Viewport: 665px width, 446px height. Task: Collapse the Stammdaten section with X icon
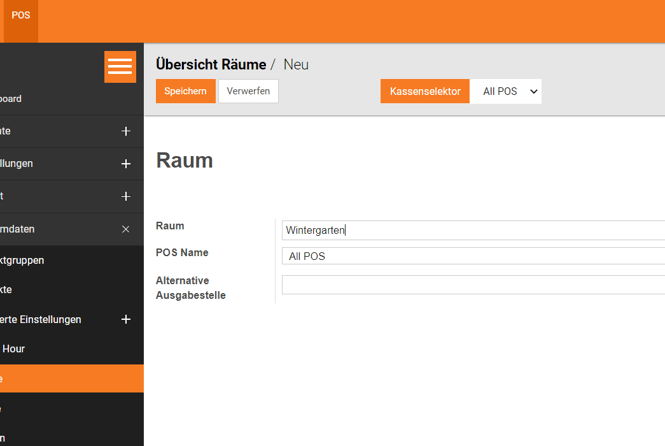[125, 229]
